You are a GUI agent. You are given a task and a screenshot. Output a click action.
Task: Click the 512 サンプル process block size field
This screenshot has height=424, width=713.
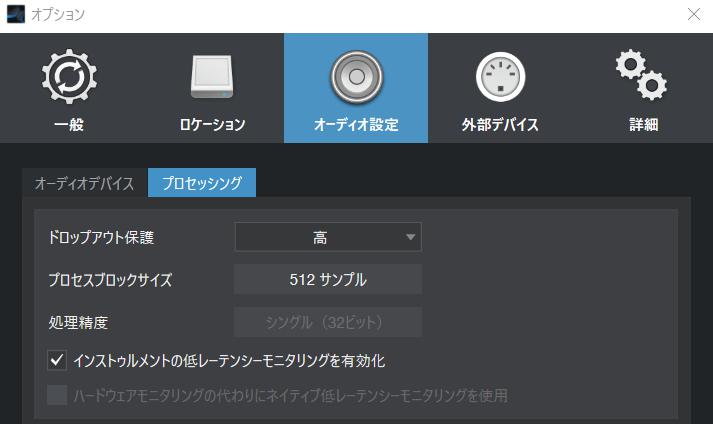tap(328, 279)
